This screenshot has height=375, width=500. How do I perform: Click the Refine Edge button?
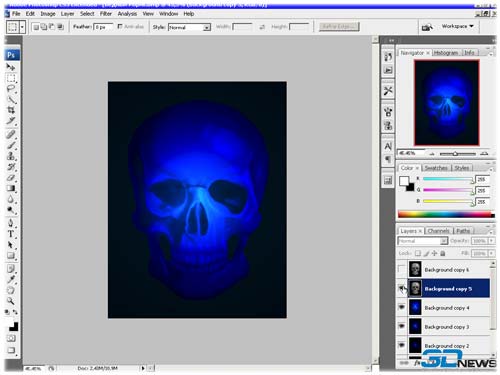pos(339,26)
